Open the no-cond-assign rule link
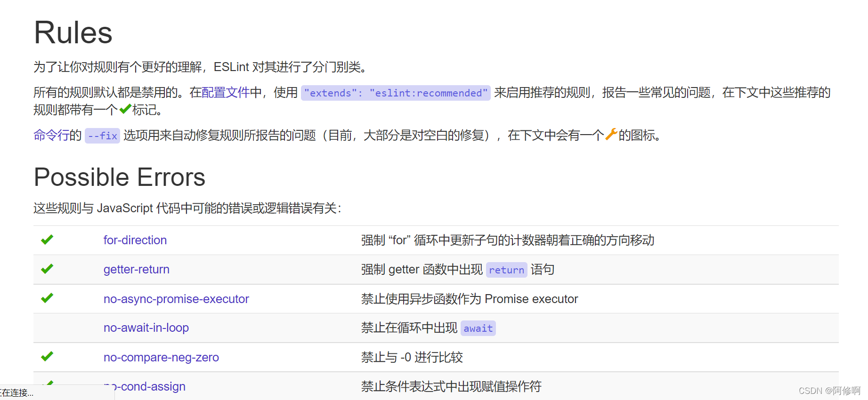Screen dimensions: 868x400 tap(145, 387)
